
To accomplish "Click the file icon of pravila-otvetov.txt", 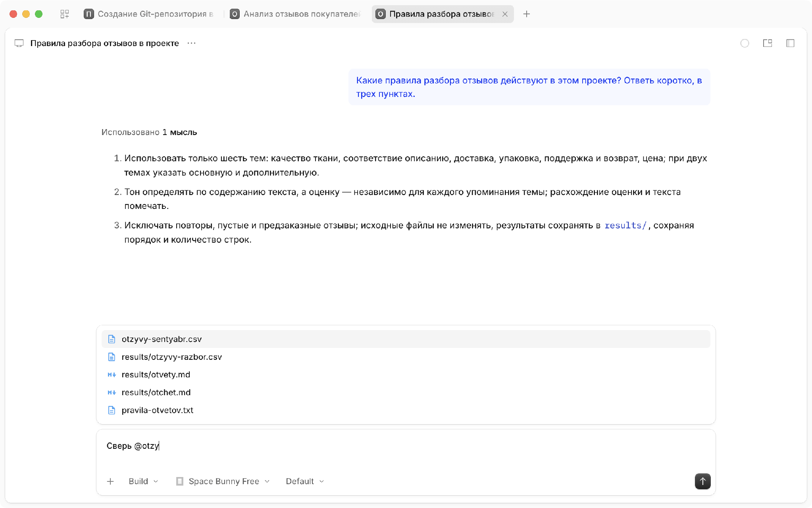I will pyautogui.click(x=112, y=410).
